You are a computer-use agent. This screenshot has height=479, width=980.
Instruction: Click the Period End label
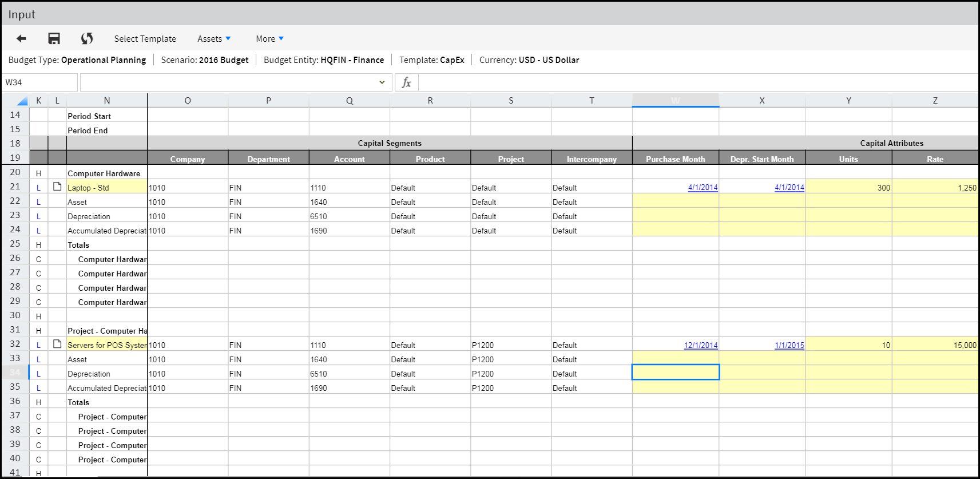(x=88, y=130)
